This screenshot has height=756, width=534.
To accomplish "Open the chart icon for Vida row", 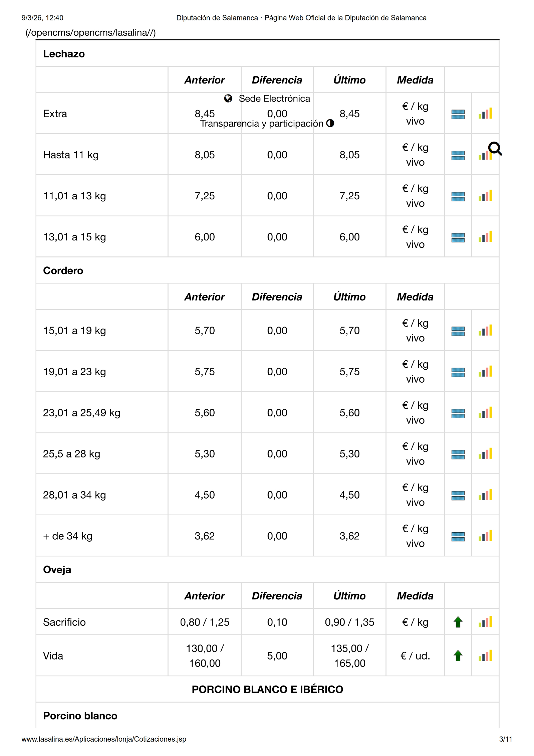I will [x=485, y=656].
